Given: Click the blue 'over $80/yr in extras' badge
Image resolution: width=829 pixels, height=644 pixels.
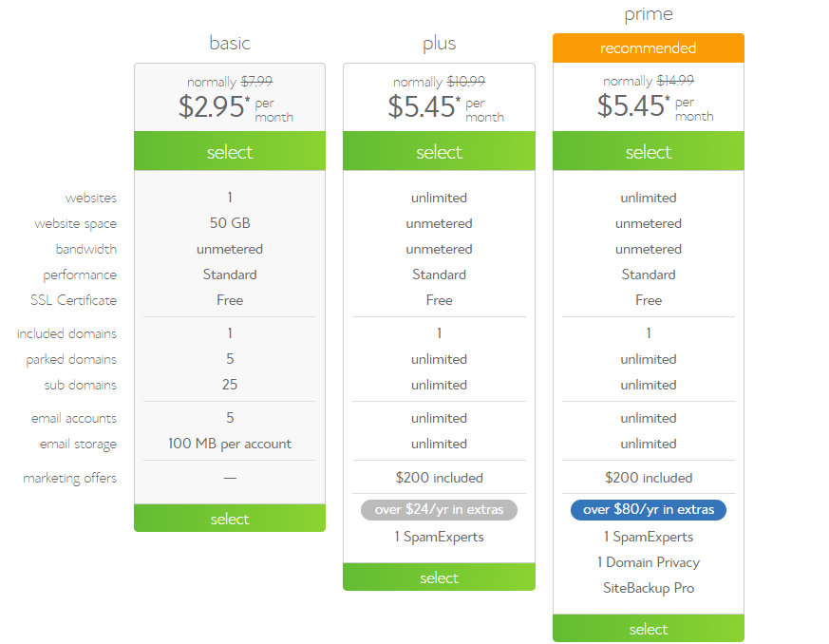Looking at the screenshot, I should point(649,510).
